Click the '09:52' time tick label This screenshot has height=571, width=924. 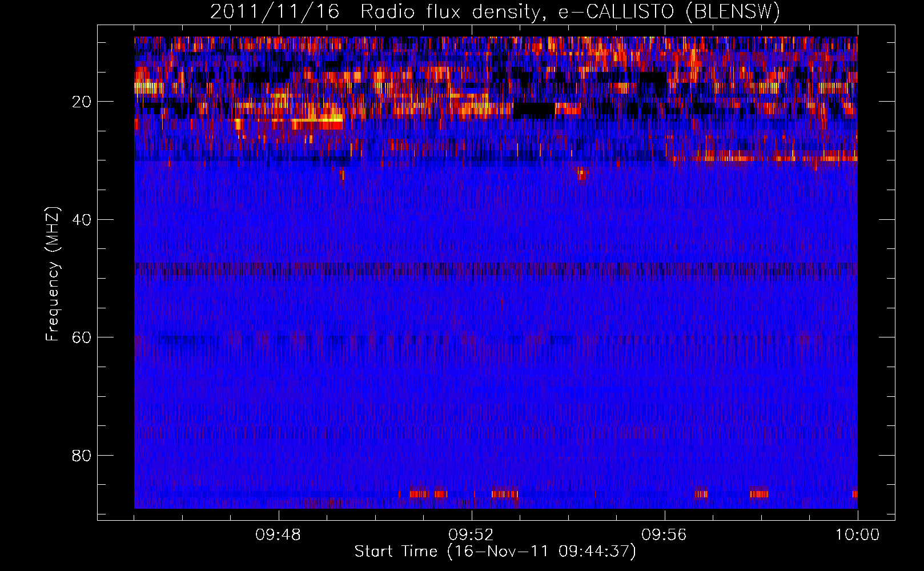tap(471, 535)
